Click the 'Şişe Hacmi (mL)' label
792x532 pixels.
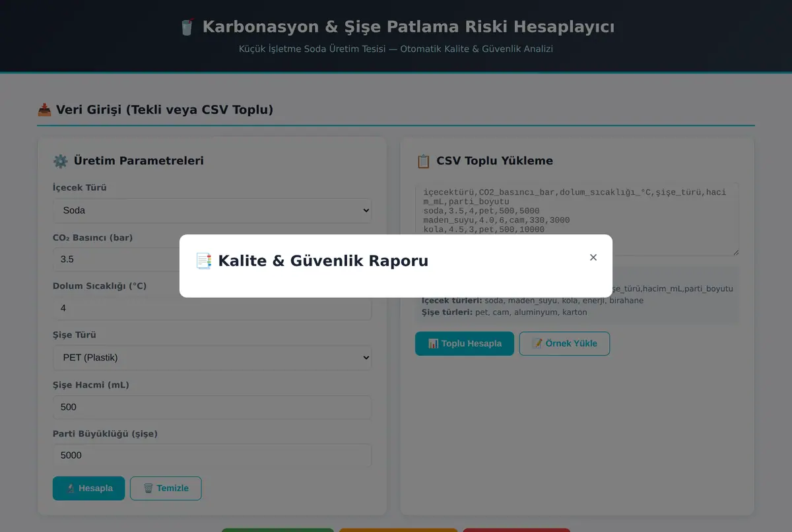[91, 385]
